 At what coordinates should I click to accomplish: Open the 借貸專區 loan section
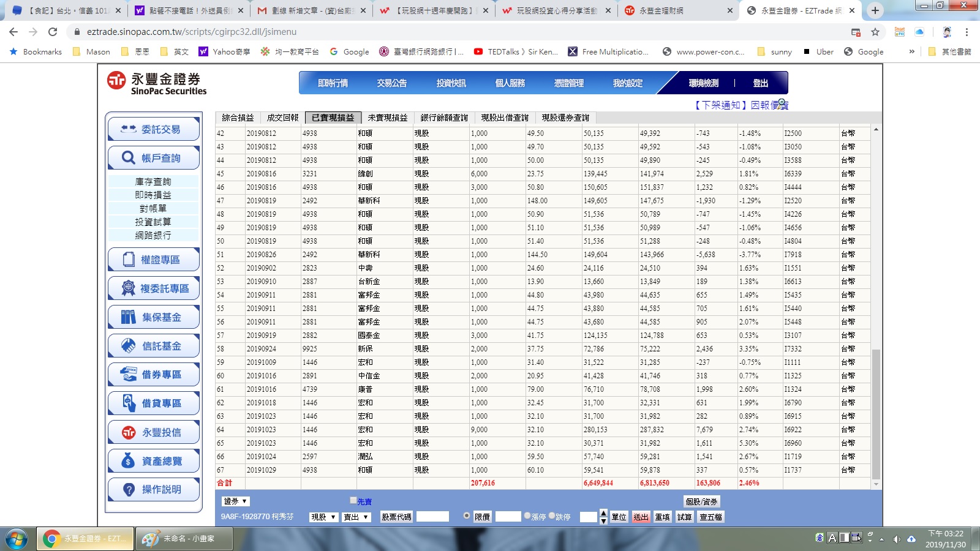pyautogui.click(x=154, y=403)
